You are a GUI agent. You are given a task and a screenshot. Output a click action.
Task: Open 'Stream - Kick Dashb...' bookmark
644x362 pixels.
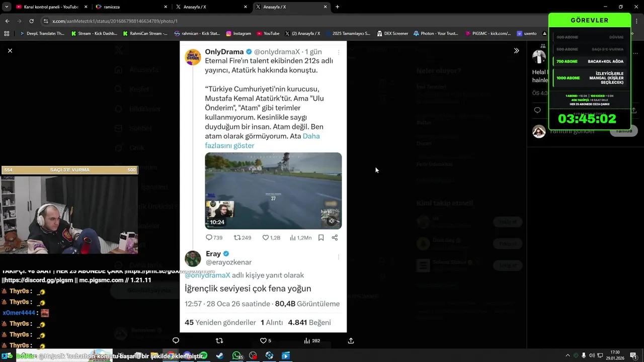coord(94,34)
